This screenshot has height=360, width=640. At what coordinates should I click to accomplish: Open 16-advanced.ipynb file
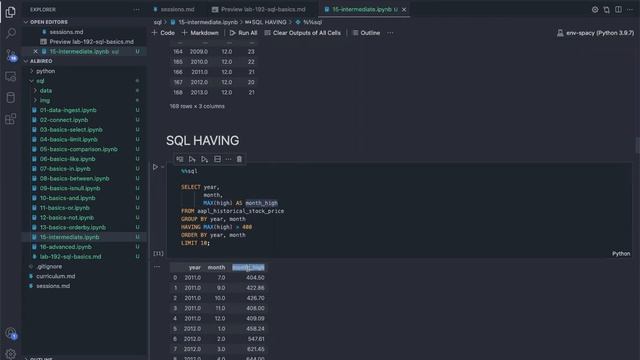[x=66, y=247]
